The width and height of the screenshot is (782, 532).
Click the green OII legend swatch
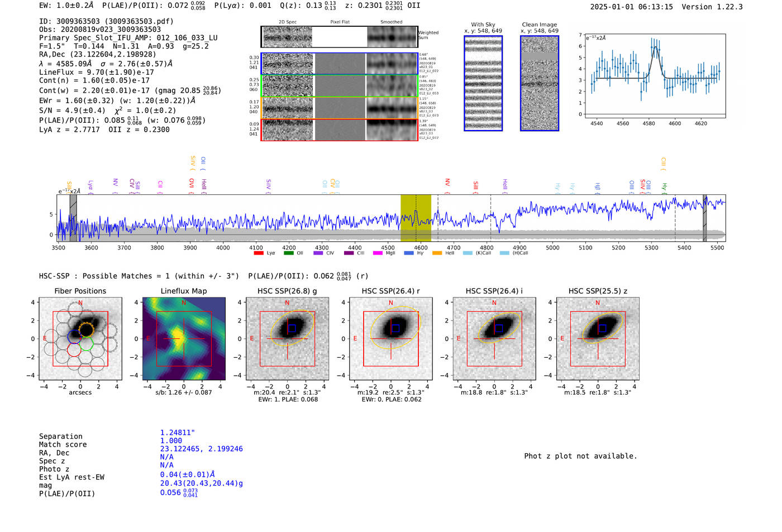[x=288, y=253]
